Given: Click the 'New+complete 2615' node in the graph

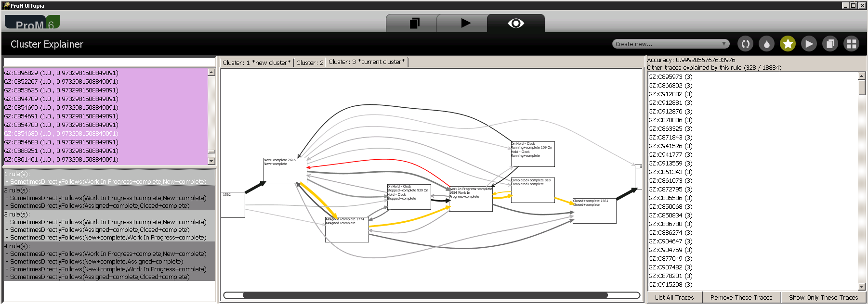Looking at the screenshot, I should click(285, 170).
